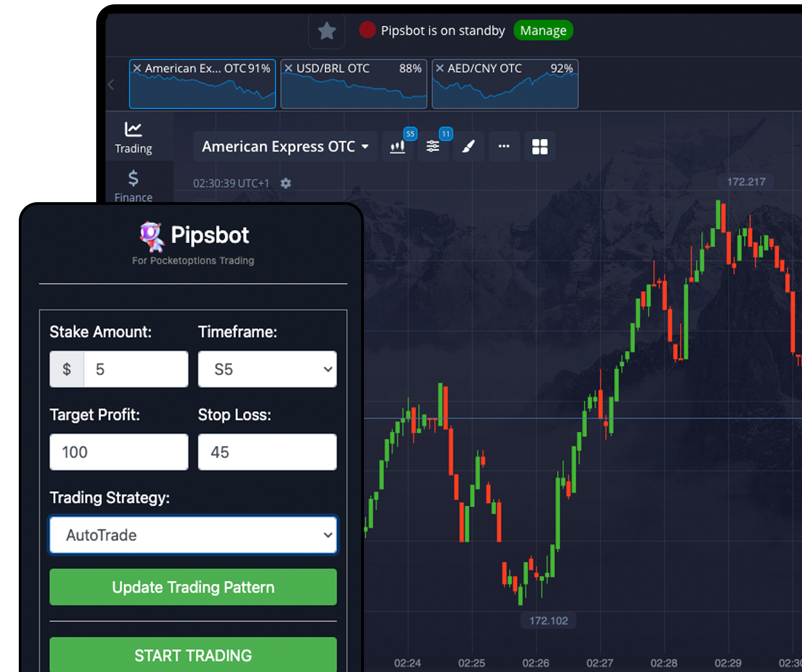Open the multi-chart grid layout icon

pyautogui.click(x=540, y=146)
